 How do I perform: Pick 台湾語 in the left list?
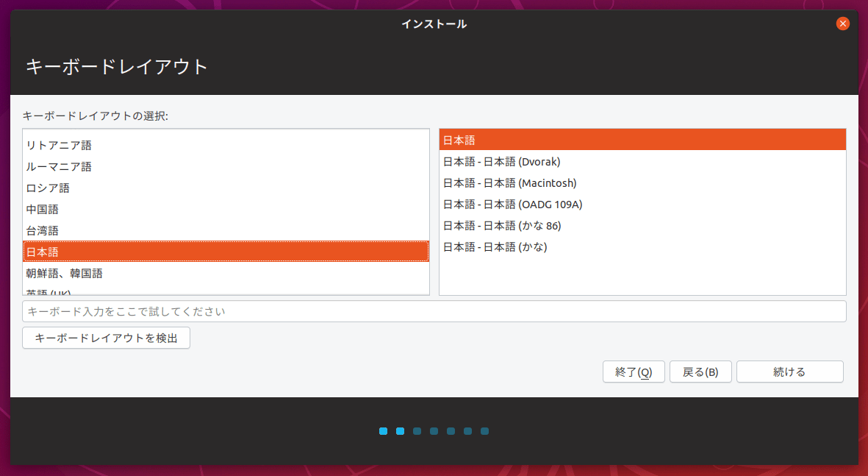point(226,230)
